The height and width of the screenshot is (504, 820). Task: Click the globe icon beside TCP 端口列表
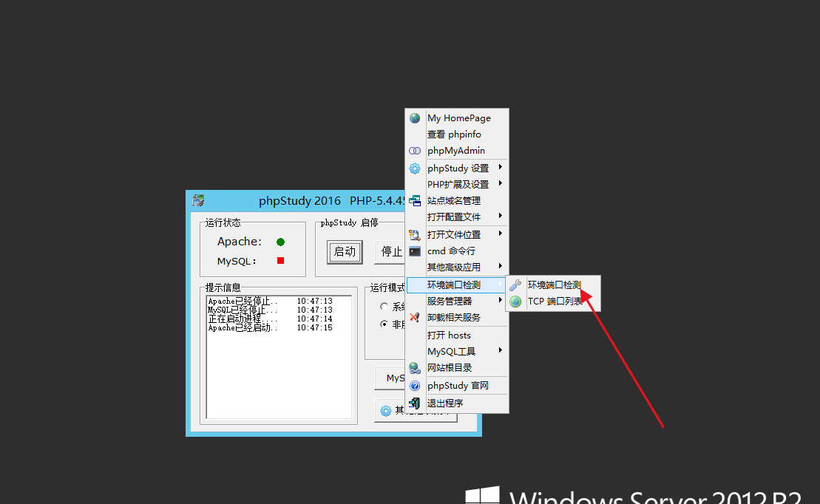tap(516, 302)
